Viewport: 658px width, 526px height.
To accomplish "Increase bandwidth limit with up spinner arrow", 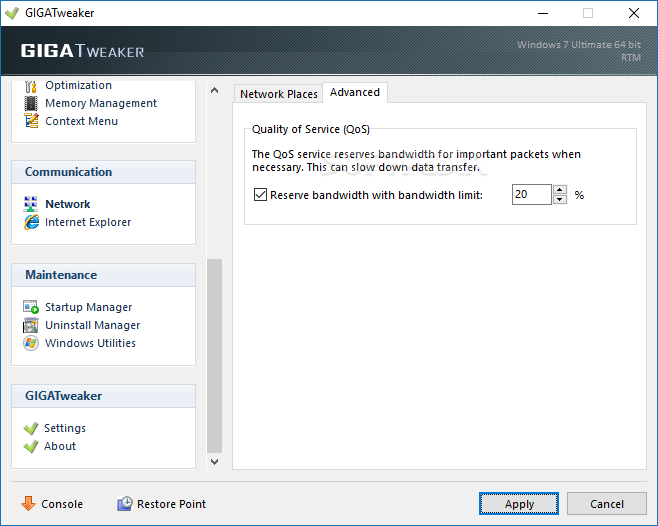I will pyautogui.click(x=560, y=190).
